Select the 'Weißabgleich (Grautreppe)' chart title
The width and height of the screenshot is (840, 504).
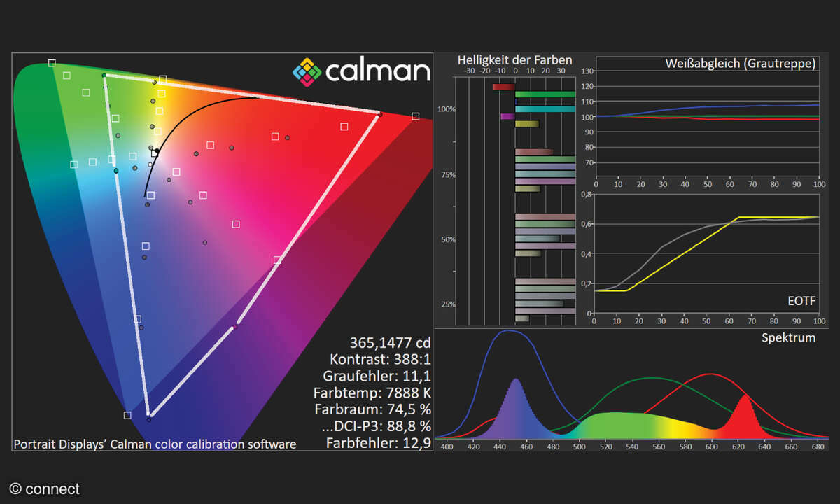point(741,64)
